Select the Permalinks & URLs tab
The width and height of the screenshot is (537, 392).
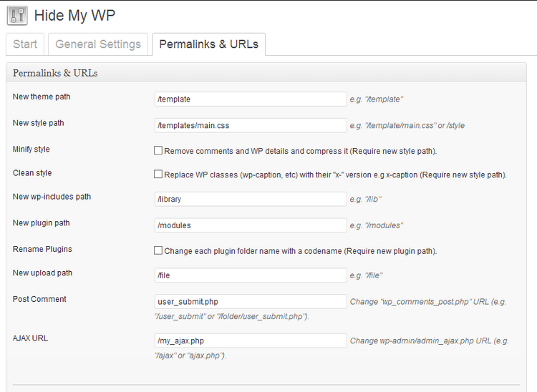pyautogui.click(x=208, y=44)
